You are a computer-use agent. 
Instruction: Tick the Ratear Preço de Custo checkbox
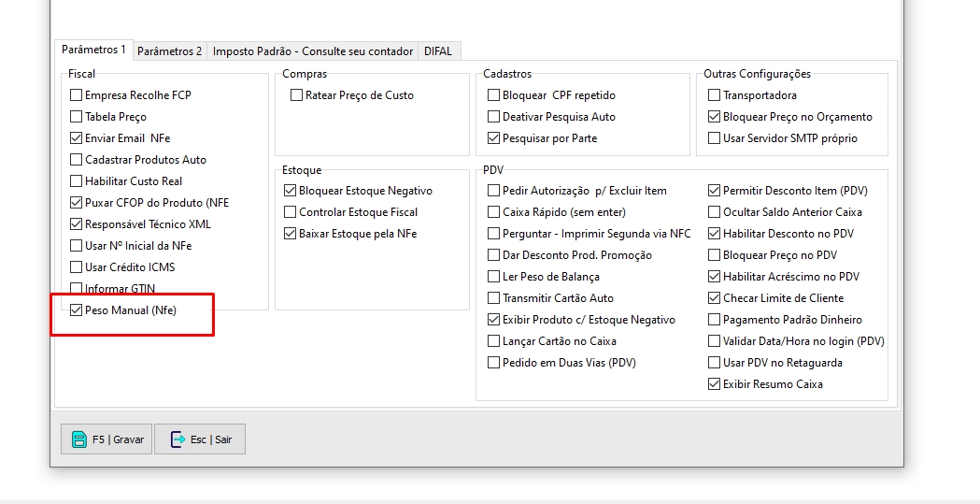click(297, 95)
